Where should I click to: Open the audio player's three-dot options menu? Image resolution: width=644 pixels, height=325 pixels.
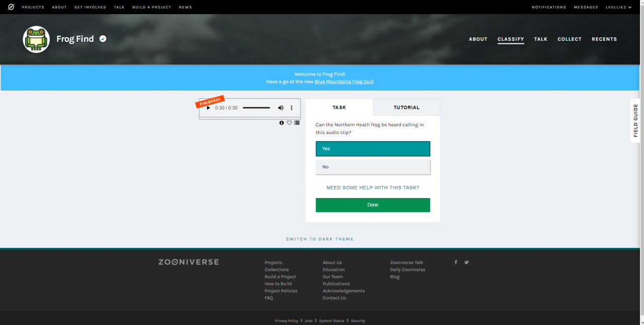click(291, 108)
